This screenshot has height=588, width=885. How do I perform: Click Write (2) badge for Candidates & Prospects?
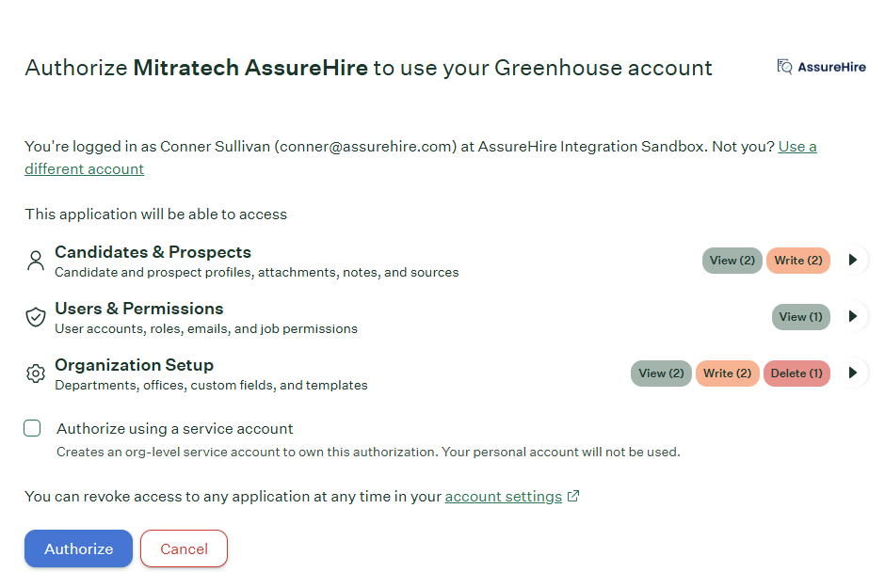pyautogui.click(x=798, y=261)
